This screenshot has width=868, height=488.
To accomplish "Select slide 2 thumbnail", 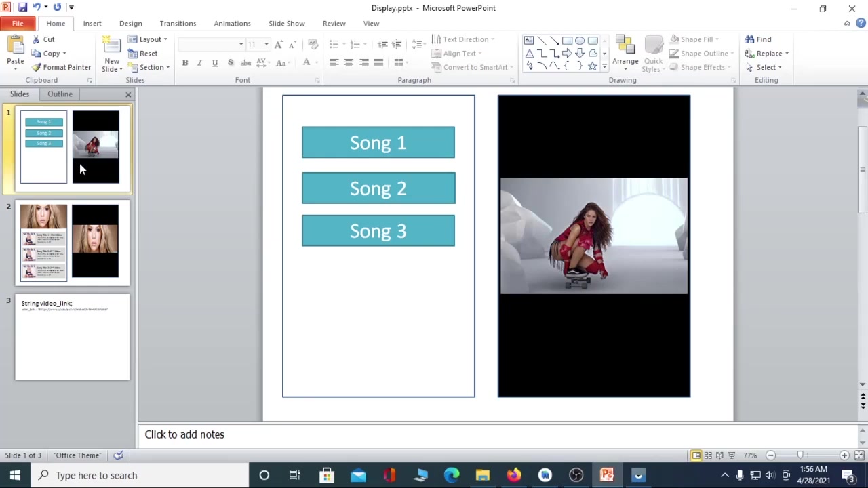I will 73,242.
